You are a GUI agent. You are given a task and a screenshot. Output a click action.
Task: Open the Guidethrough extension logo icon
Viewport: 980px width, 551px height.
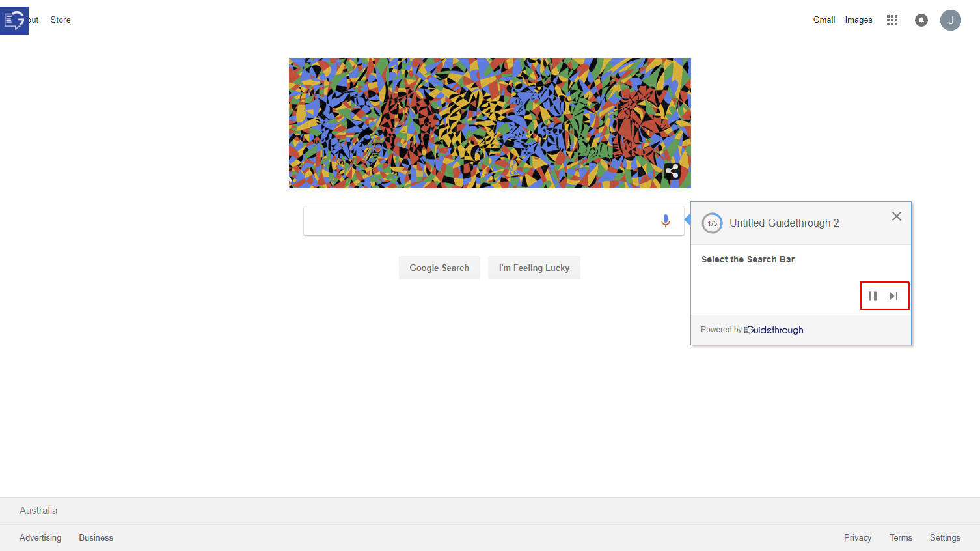click(14, 20)
